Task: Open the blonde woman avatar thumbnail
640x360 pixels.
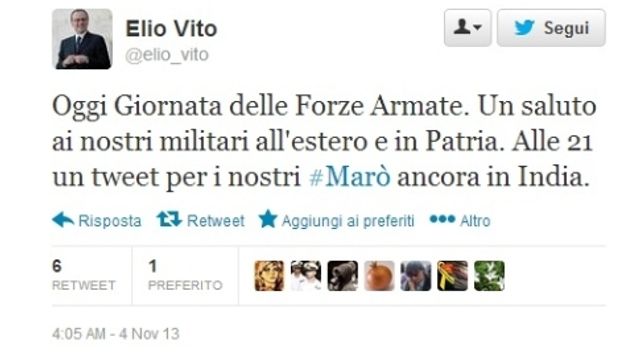Action: [x=269, y=276]
